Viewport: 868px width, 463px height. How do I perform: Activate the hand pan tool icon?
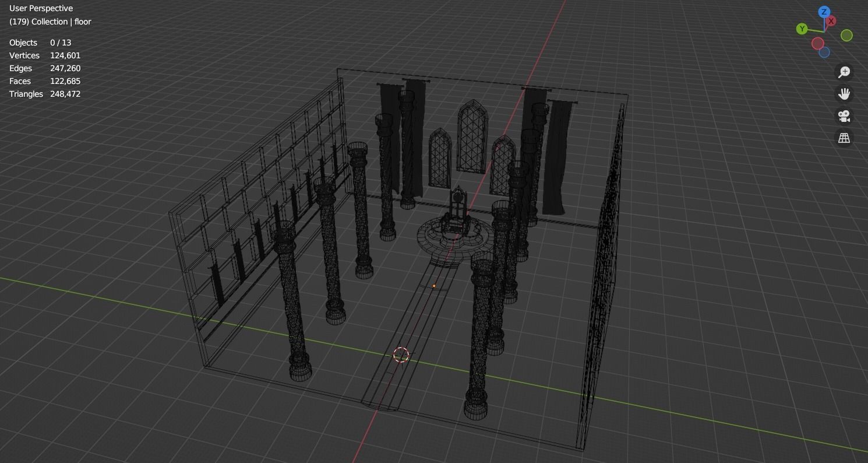pyautogui.click(x=844, y=93)
